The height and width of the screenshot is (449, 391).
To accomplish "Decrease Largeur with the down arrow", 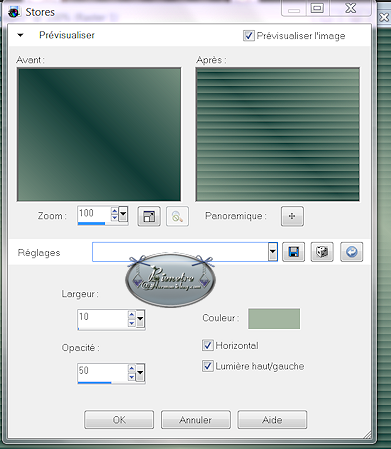I will pyautogui.click(x=132, y=323).
